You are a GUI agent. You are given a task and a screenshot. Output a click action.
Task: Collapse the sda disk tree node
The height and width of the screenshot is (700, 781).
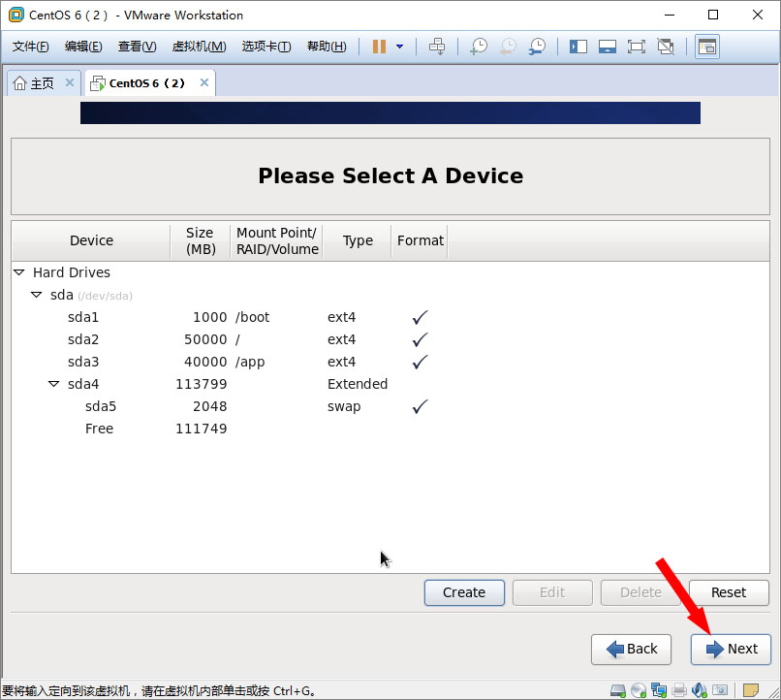(x=37, y=295)
